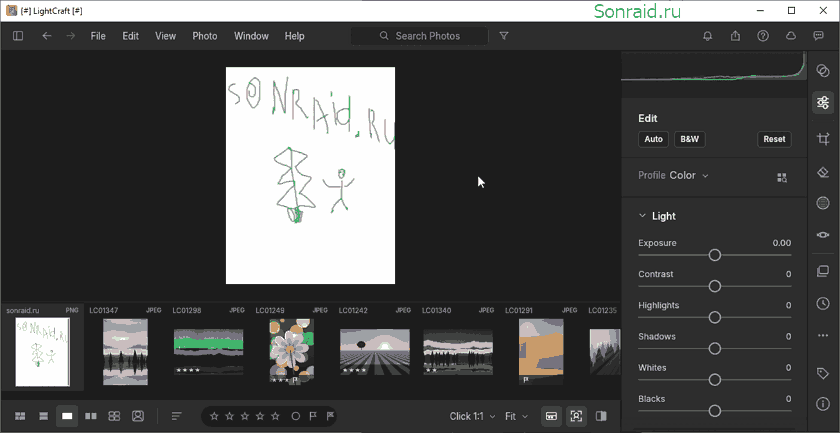Screen dimensions: 840x433
Task: Open the feedback chat bubble icon
Action: tap(818, 36)
